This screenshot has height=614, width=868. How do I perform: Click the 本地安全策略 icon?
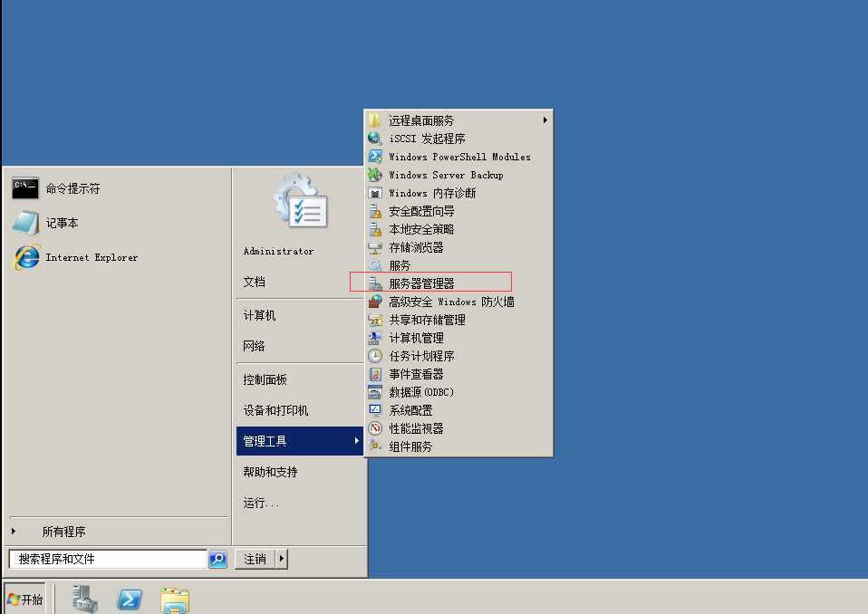(375, 229)
